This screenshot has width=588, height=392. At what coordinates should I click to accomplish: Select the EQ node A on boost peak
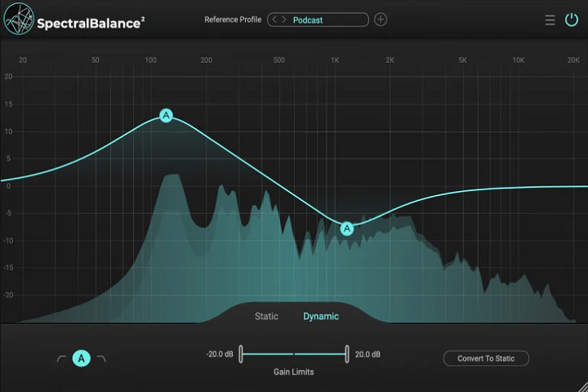pyautogui.click(x=167, y=116)
